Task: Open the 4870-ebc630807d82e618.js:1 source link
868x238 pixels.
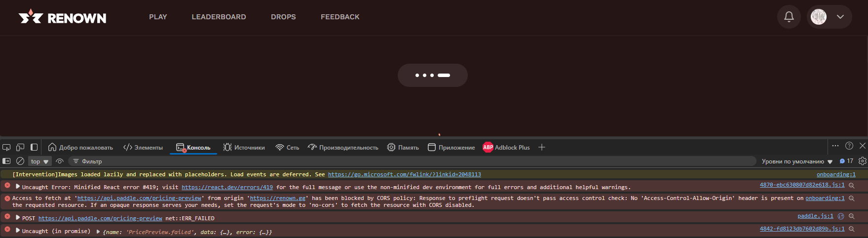Action: (802, 185)
